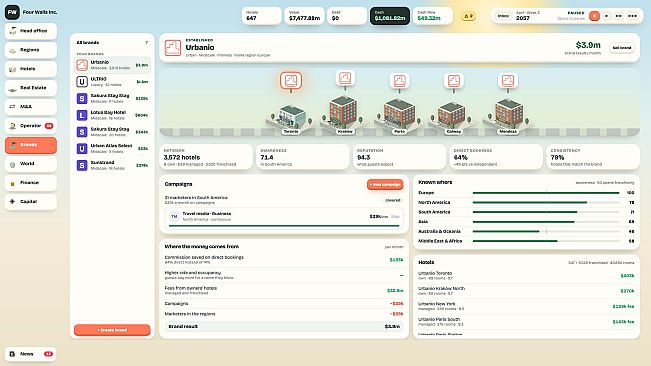
Task: Open the Debt stat card
Action: tap(347, 16)
